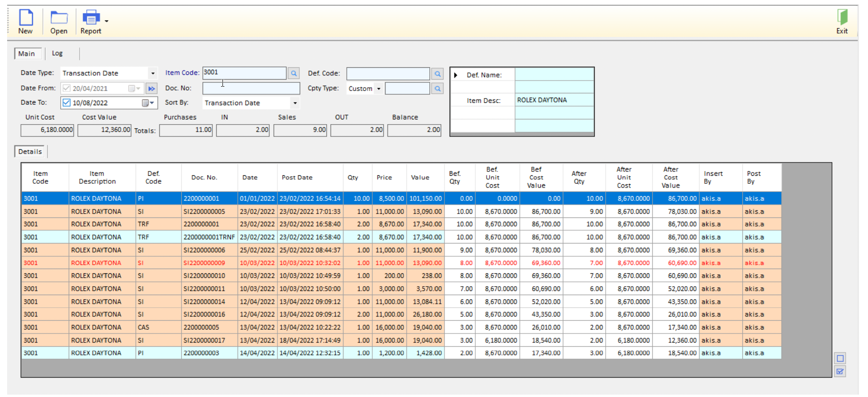Click in the Def. Code input field

(x=388, y=74)
